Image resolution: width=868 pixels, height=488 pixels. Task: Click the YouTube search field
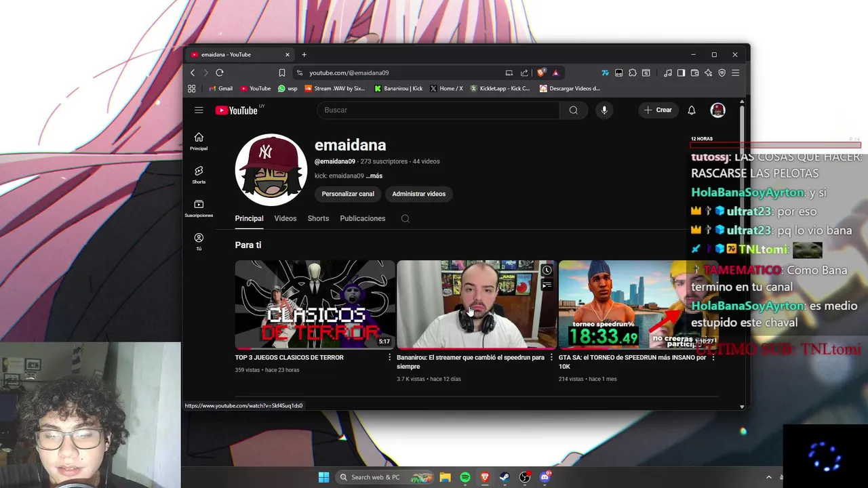[438, 110]
